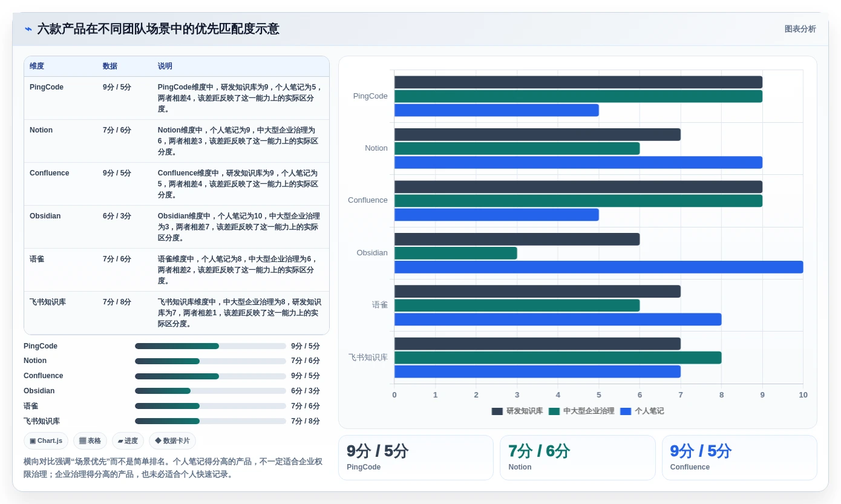The height and width of the screenshot is (504, 841).
Task: Click the 表格 tag chip
Action: (x=90, y=440)
